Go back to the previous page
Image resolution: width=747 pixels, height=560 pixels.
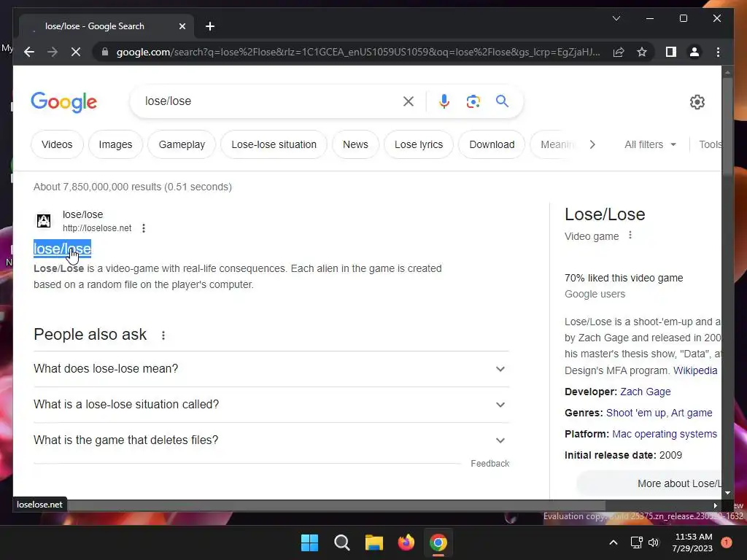pos(29,52)
